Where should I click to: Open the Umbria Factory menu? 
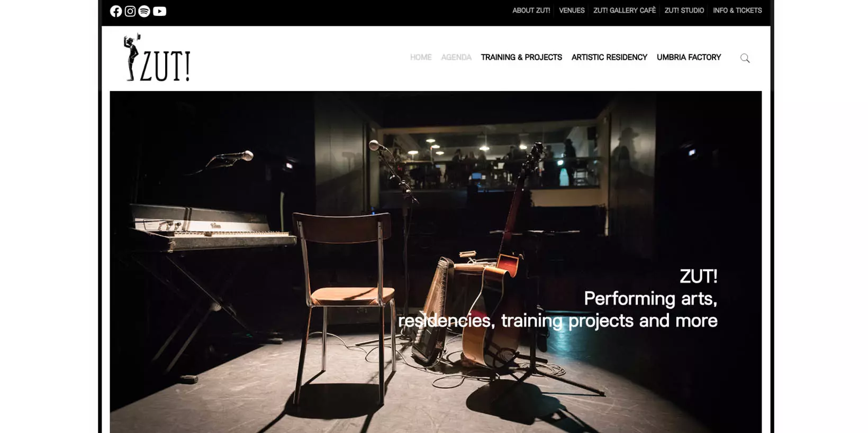pyautogui.click(x=689, y=57)
